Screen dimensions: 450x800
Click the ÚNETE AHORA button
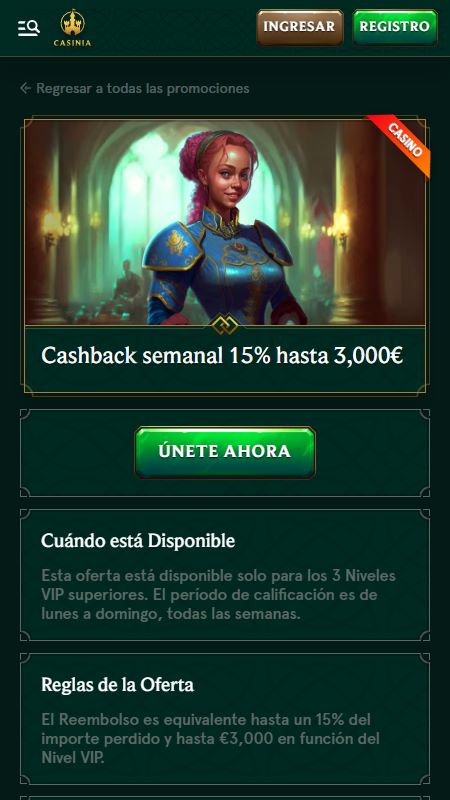coord(225,452)
